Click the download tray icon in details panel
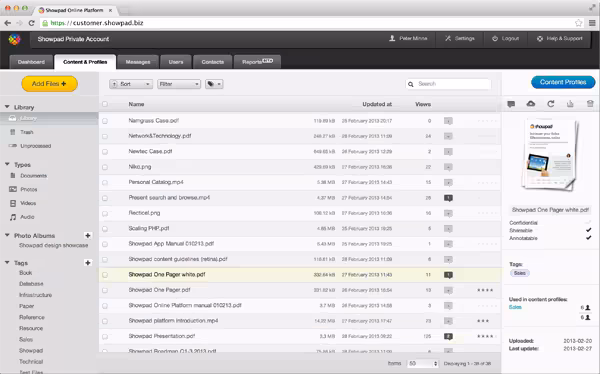Image resolution: width=600 pixels, height=374 pixels. tap(570, 104)
